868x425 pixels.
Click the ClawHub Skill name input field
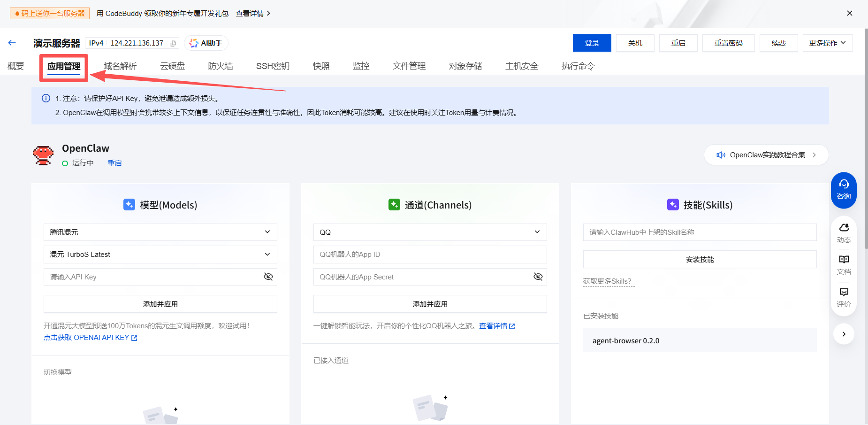[700, 232]
